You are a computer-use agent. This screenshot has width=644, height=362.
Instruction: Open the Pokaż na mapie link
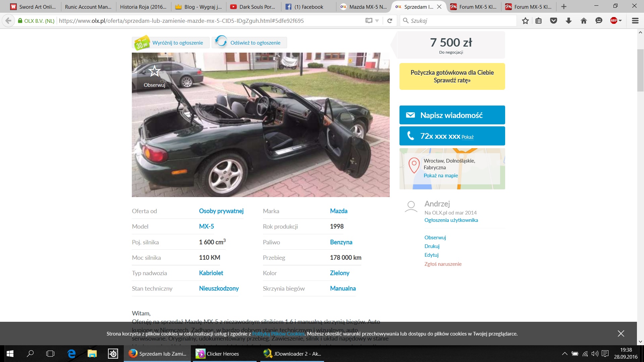[x=441, y=176]
